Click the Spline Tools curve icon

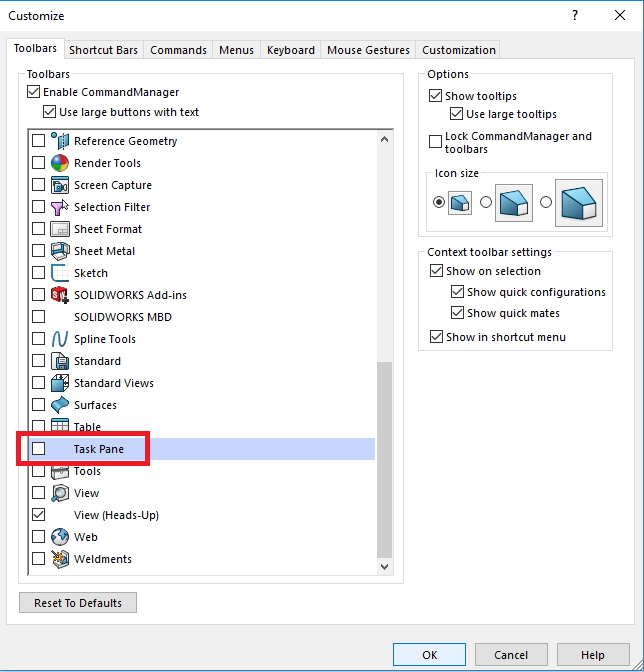59,339
